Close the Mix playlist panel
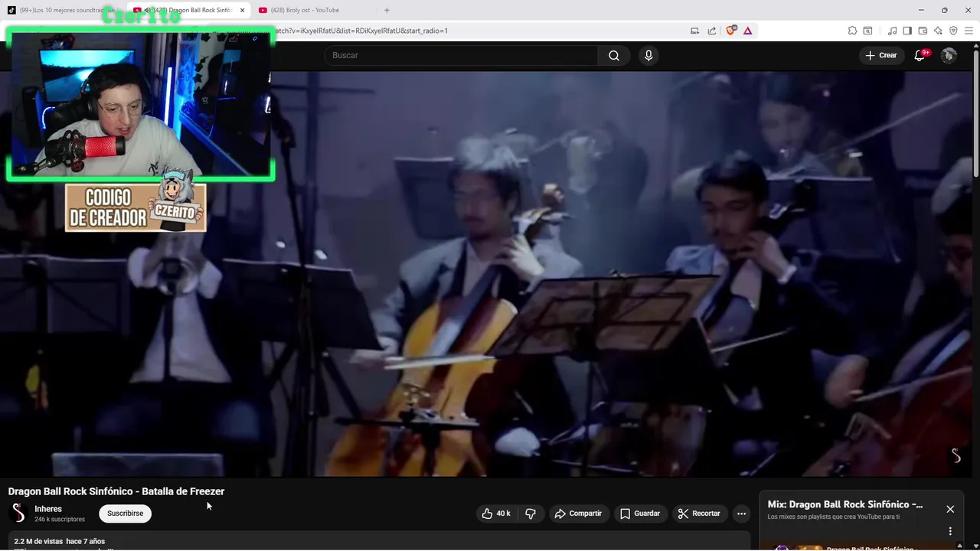This screenshot has height=551, width=980. click(950, 509)
